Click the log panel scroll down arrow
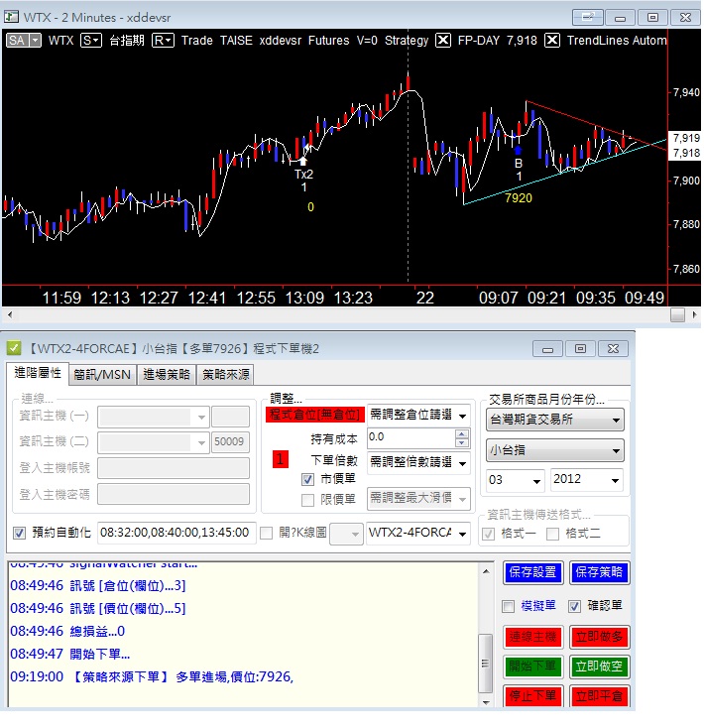The width and height of the screenshot is (704, 728). pyautogui.click(x=486, y=702)
